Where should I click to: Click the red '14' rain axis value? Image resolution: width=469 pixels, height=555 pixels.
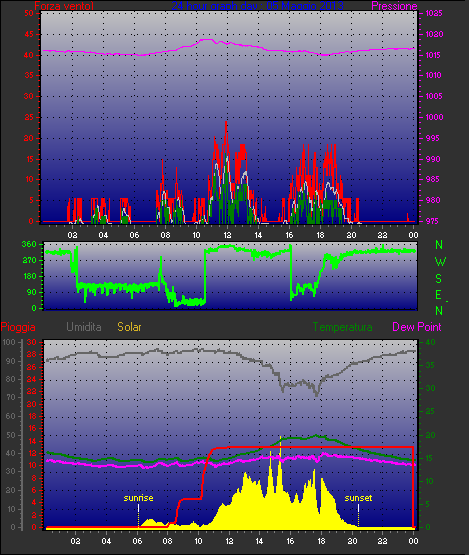pyautogui.click(x=32, y=441)
